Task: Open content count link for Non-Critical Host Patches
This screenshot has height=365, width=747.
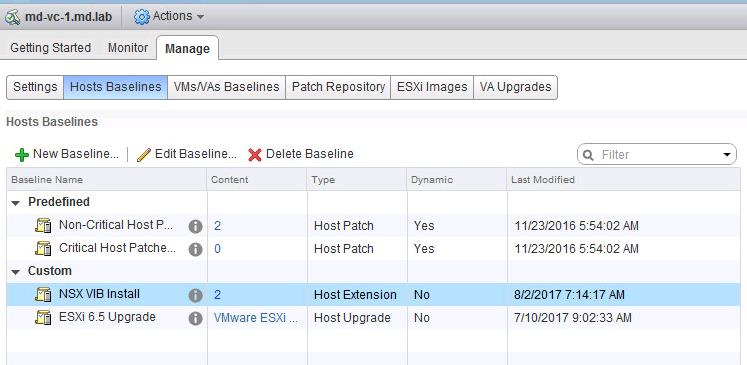Action: 217,226
